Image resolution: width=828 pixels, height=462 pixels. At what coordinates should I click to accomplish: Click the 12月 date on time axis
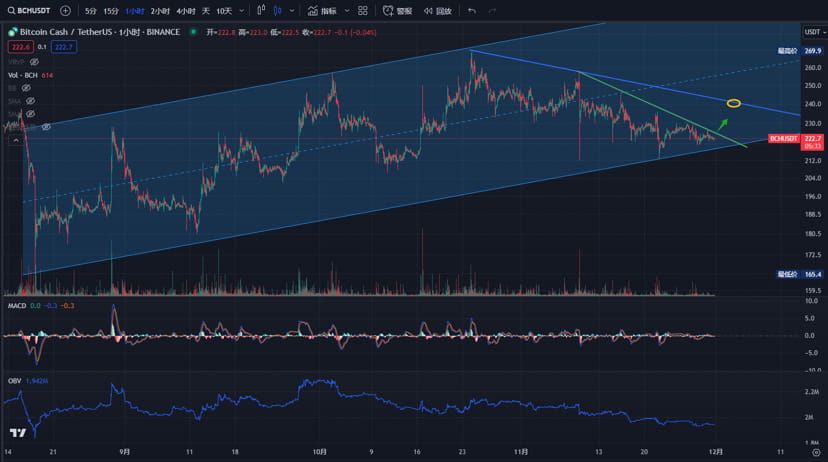point(716,452)
